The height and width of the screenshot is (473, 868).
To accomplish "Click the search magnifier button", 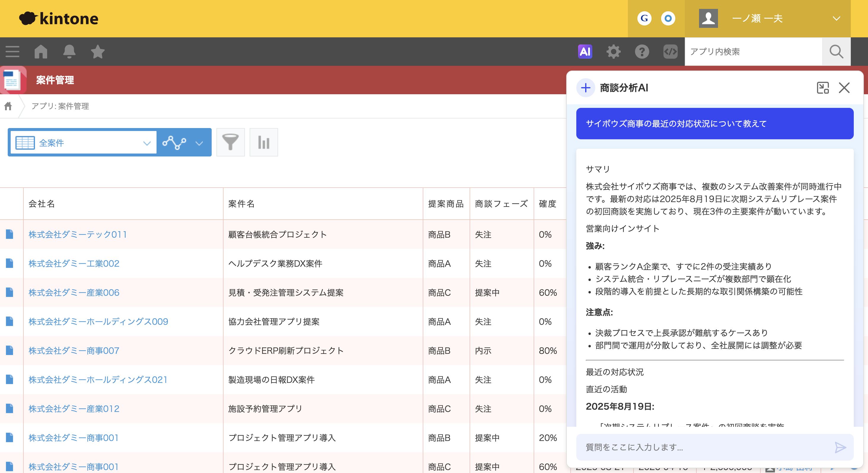I will click(836, 52).
